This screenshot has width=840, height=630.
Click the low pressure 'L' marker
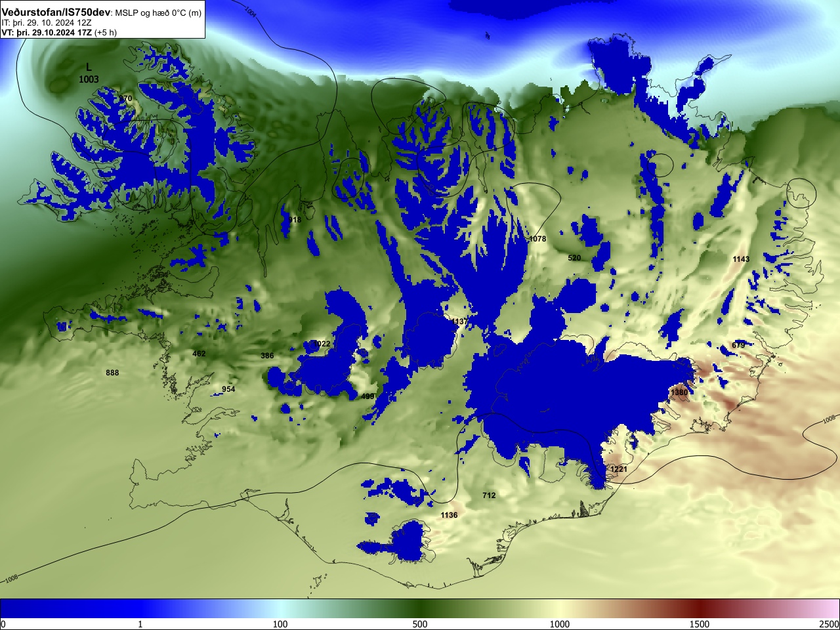(89, 67)
